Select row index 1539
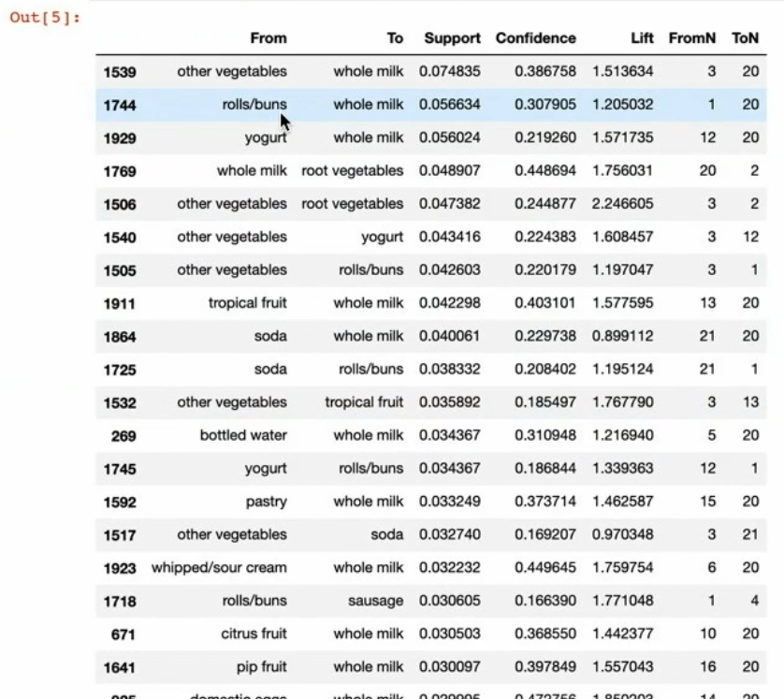The image size is (784, 699). coord(121,72)
